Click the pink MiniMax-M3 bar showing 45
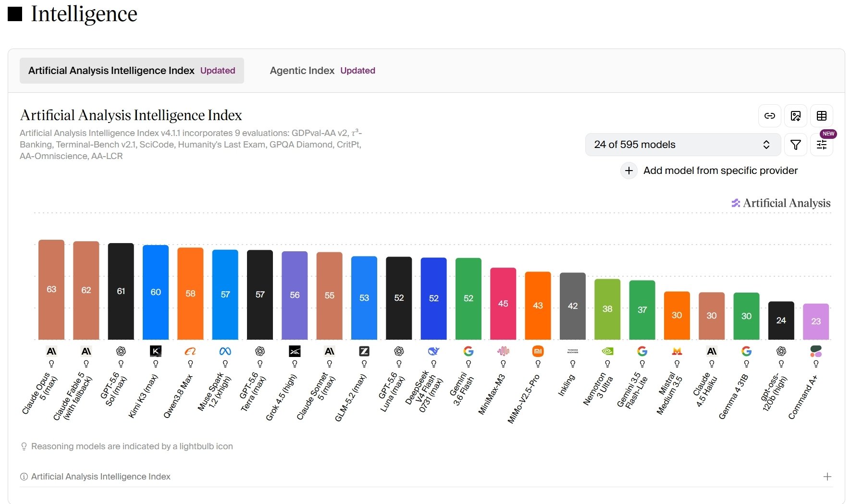 point(503,304)
